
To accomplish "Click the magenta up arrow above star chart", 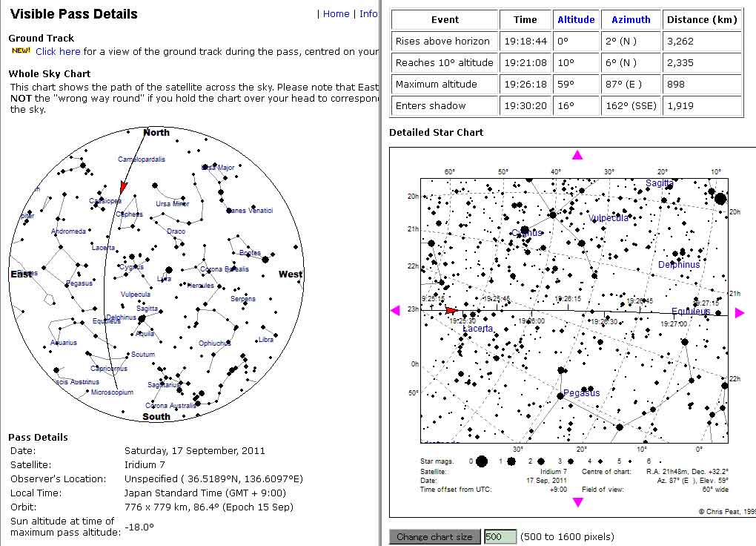I will click(577, 155).
